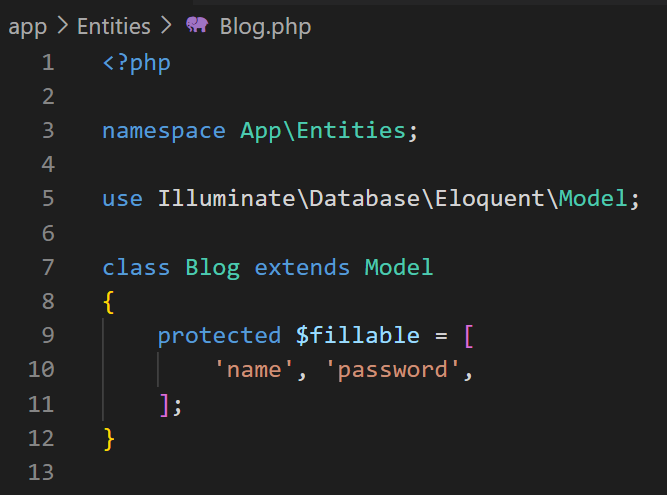Viewport: 667px width, 495px height.
Task: Click the opening square bracket on line 9
Action: pos(469,336)
